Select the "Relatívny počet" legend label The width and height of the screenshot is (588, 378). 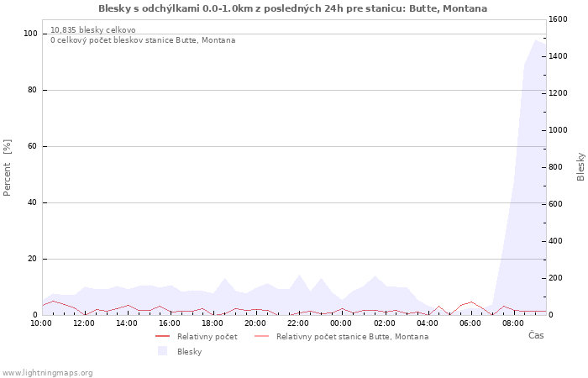(207, 337)
